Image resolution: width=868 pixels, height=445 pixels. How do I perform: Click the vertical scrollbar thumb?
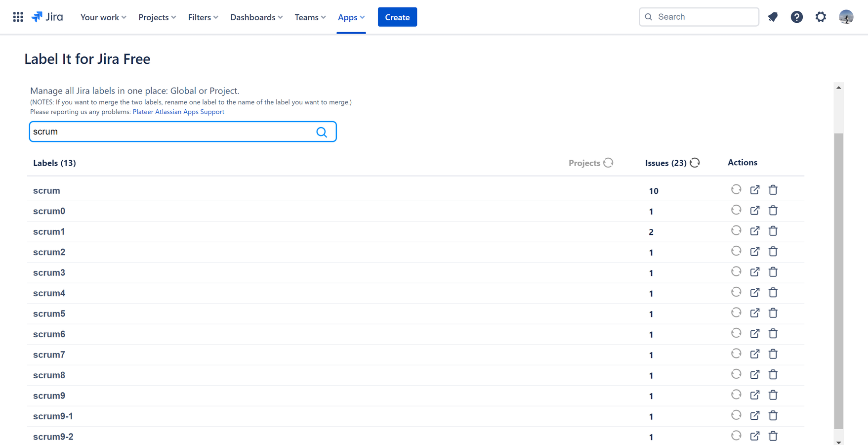[838, 281]
